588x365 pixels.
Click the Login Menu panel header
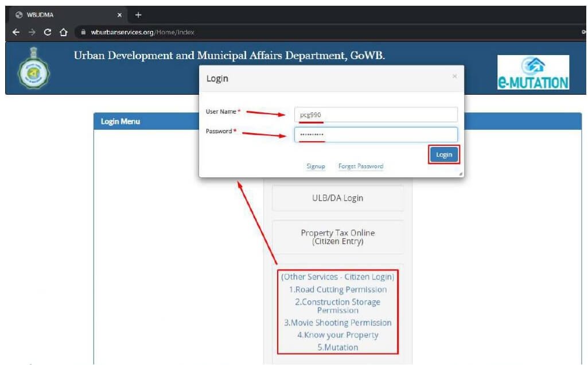[x=337, y=122]
